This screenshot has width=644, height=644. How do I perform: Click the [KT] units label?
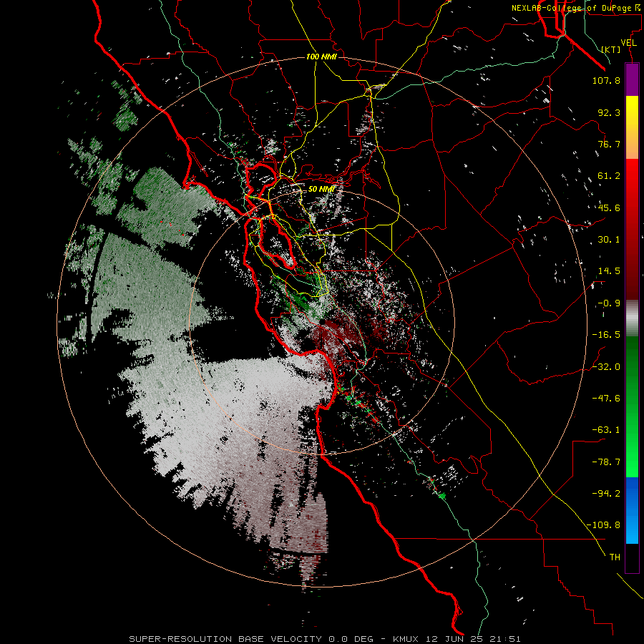pos(611,49)
